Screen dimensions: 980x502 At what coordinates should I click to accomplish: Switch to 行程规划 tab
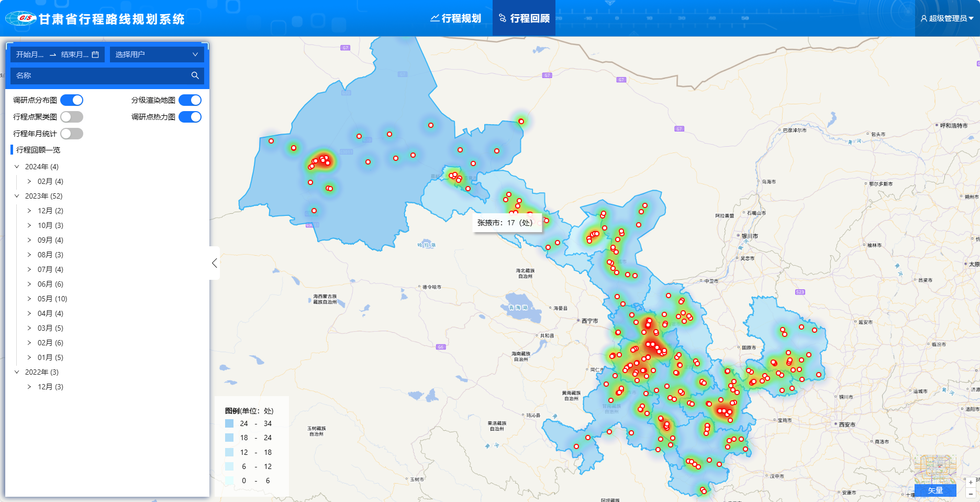(x=455, y=18)
